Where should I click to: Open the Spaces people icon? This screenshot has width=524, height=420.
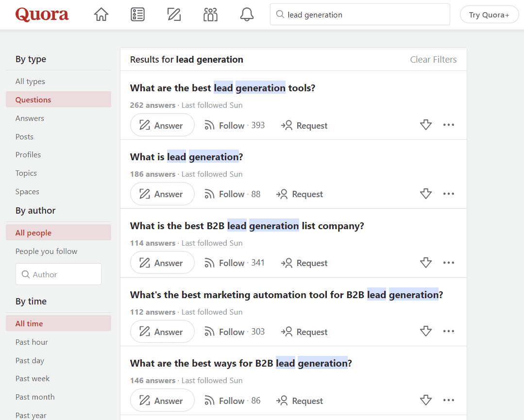pos(210,15)
